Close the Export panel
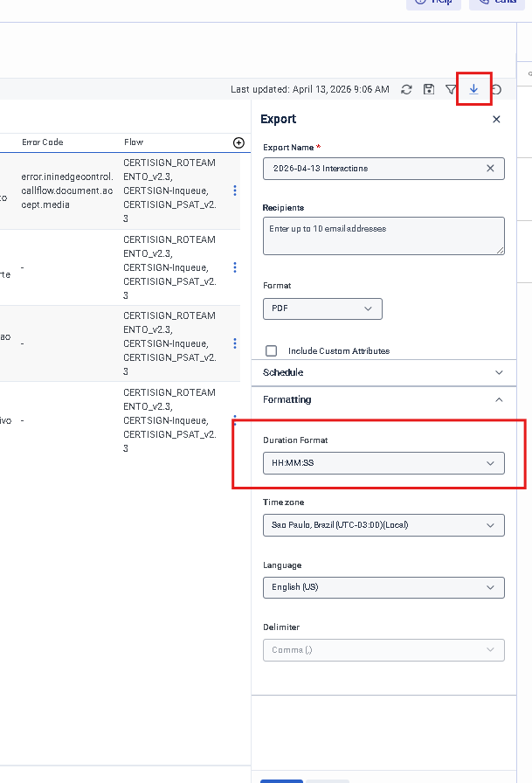 click(x=496, y=119)
